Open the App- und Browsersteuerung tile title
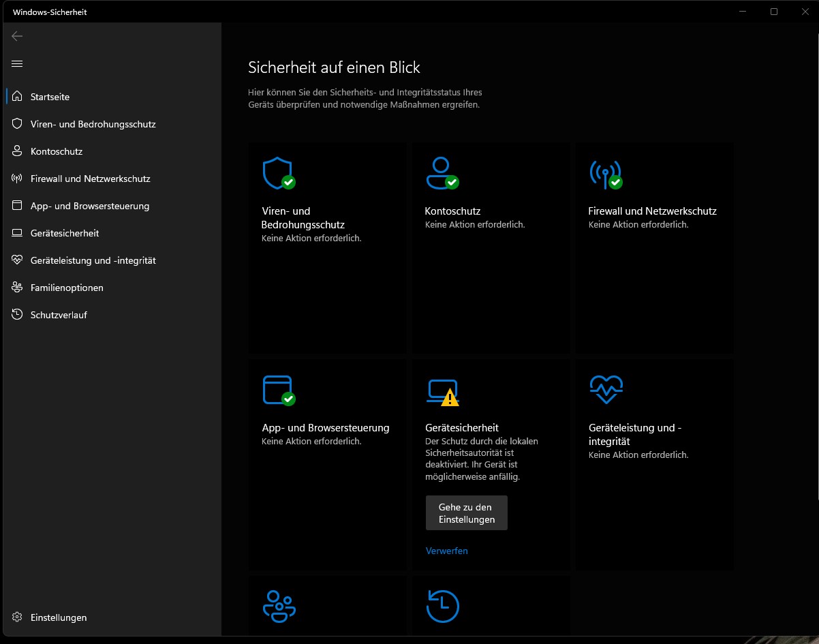Screen dimensions: 819x644 coord(326,428)
